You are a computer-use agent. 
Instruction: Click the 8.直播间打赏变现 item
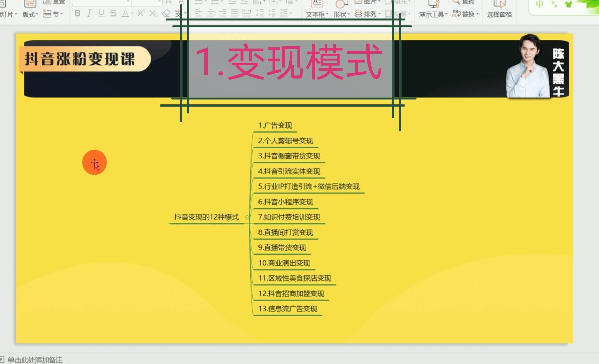285,232
